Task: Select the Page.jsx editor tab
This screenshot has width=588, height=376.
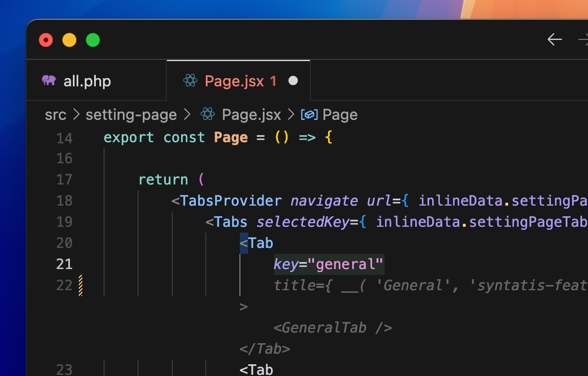Action: (240, 81)
